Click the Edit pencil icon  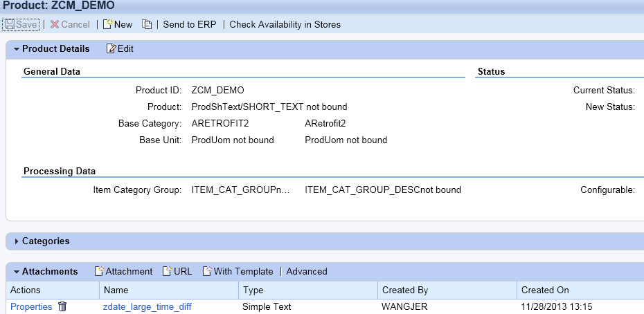[x=111, y=49]
